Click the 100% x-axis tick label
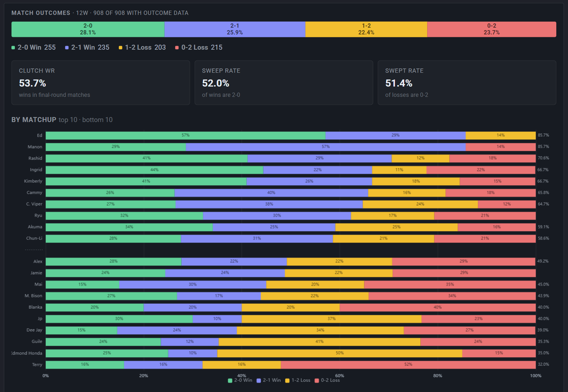The image size is (568, 392). point(536,376)
